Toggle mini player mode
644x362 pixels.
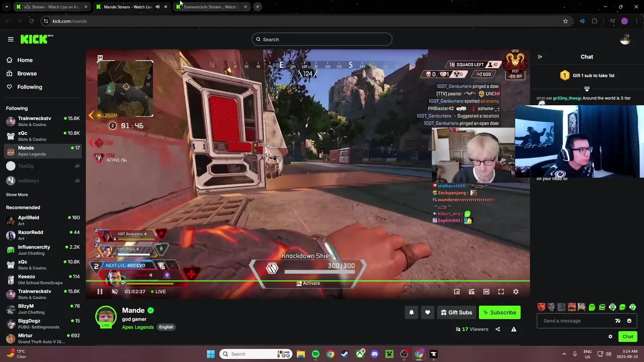457,292
